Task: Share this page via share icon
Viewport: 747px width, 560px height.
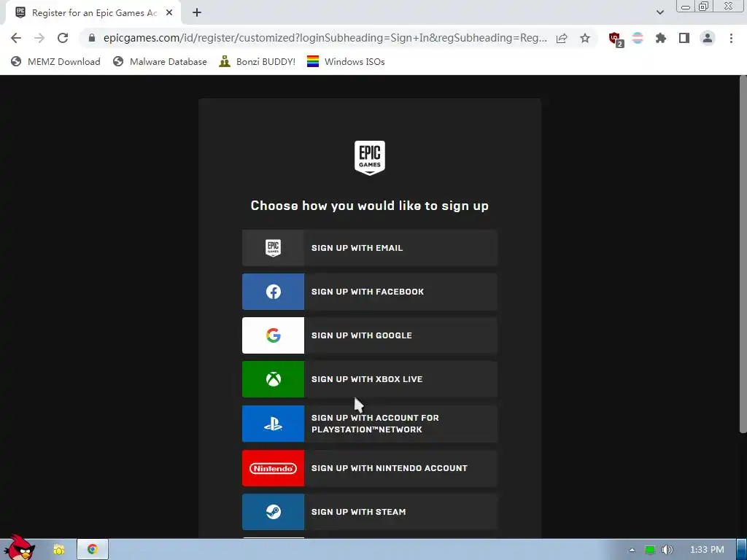Action: tap(562, 38)
